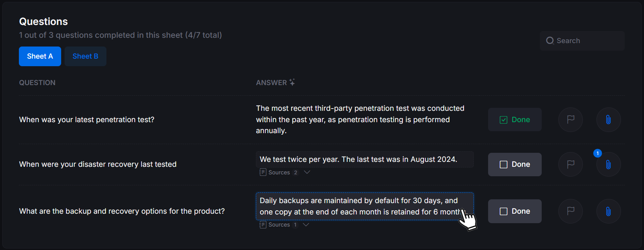This screenshot has height=250, width=644.
Task: Open attachments for penetration test question
Action: tap(608, 120)
